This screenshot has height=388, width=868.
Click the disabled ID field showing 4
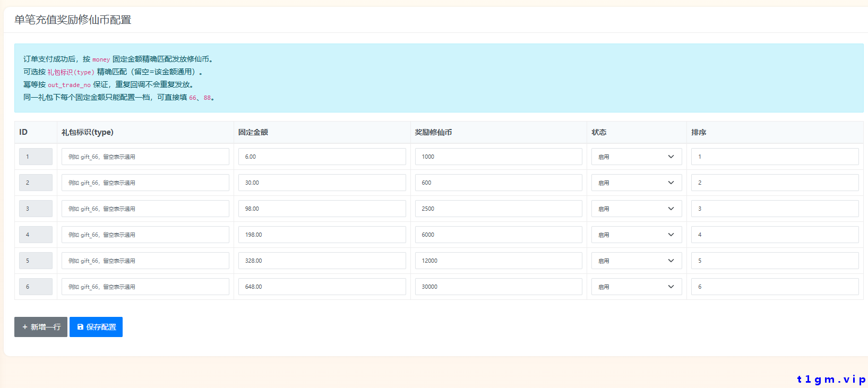(36, 235)
